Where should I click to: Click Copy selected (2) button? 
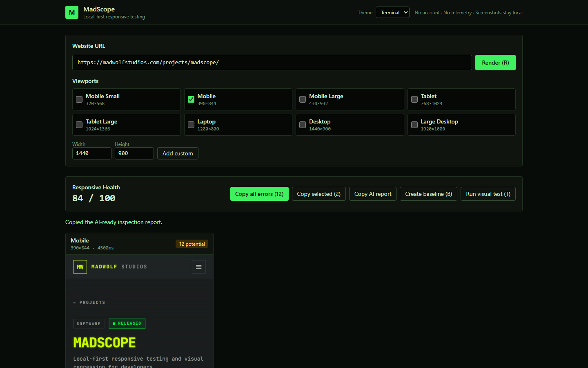[319, 194]
